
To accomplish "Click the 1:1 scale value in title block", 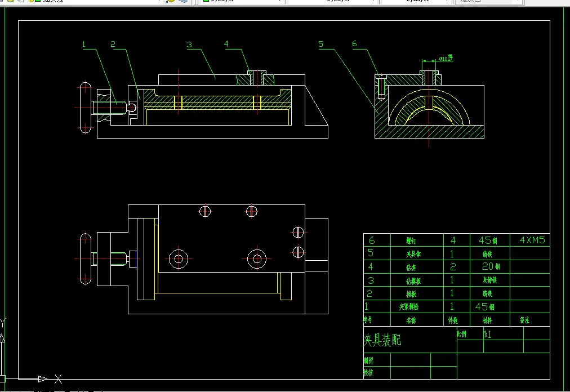I will point(487,334).
